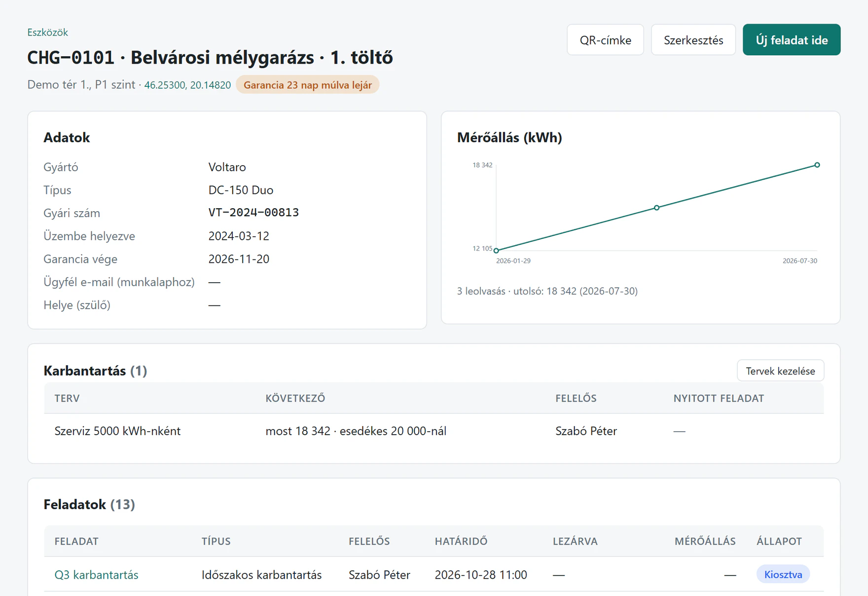Create a task with Új feladat ide

792,40
